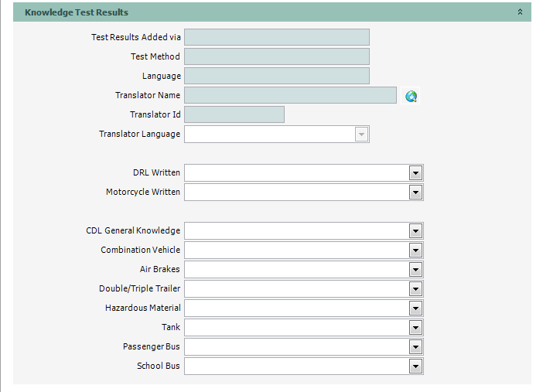Expand the Passenger Bus dropdown
Screen dimensions: 543x392
415,347
